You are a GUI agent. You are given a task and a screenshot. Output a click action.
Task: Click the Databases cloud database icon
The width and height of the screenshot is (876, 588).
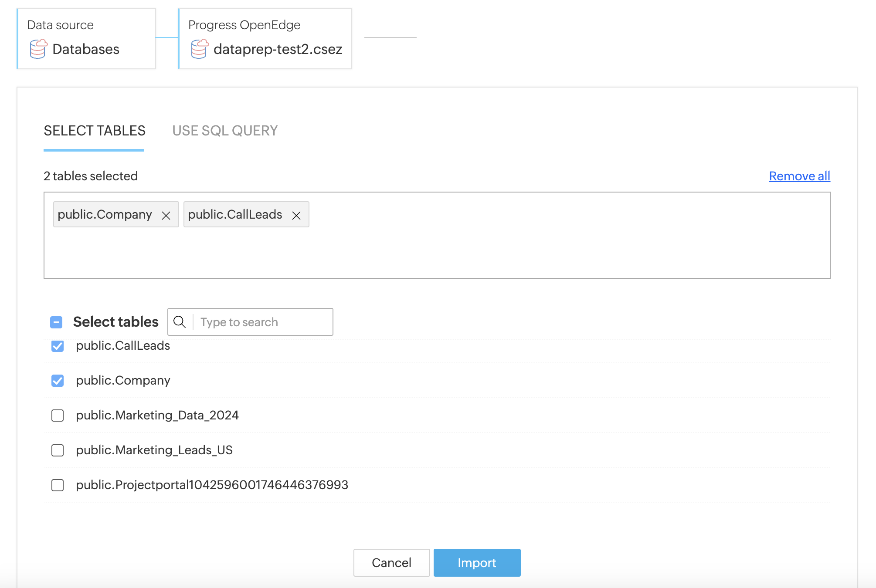click(x=38, y=49)
